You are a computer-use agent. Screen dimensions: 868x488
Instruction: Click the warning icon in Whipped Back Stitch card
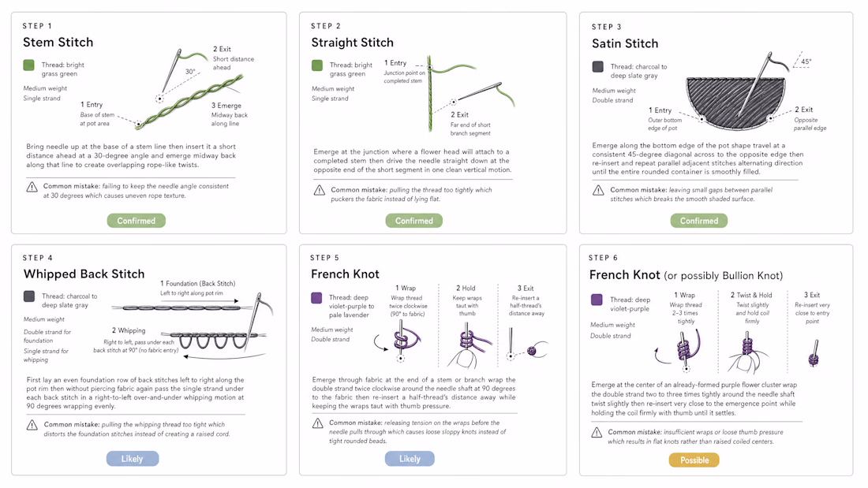[32, 425]
